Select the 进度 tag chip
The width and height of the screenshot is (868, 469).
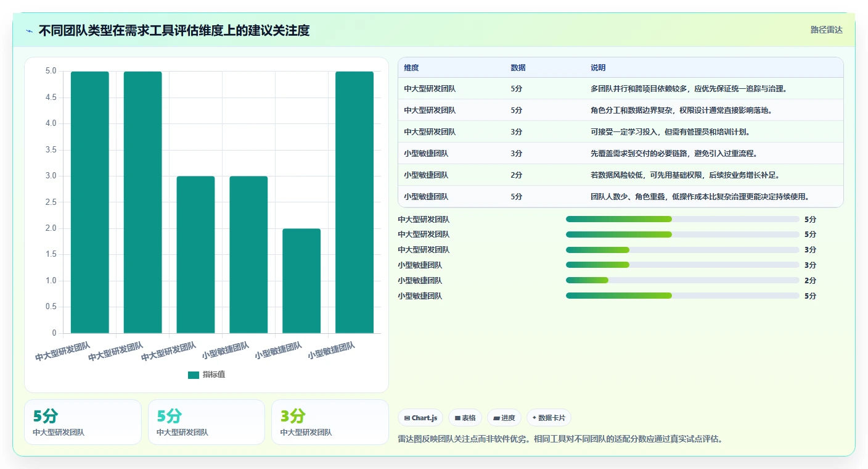coord(504,418)
